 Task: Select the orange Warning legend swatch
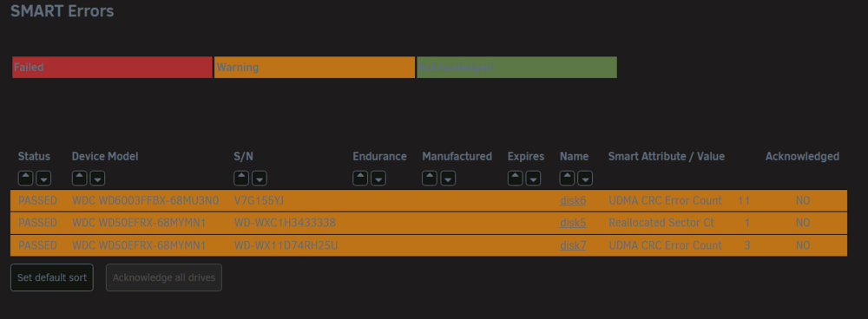click(x=314, y=68)
